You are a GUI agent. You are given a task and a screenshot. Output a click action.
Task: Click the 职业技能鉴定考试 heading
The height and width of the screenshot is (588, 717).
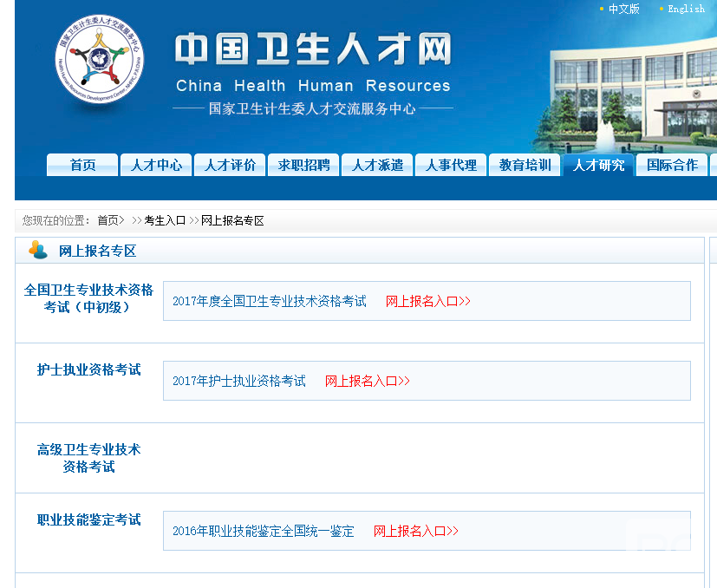tap(88, 519)
